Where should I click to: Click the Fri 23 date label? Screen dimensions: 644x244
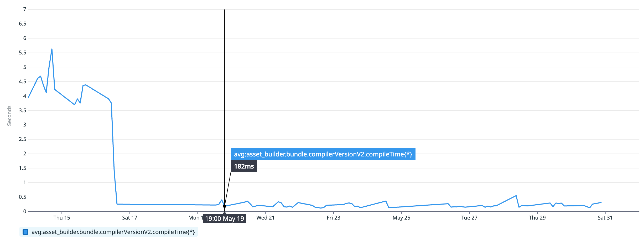click(x=333, y=218)
